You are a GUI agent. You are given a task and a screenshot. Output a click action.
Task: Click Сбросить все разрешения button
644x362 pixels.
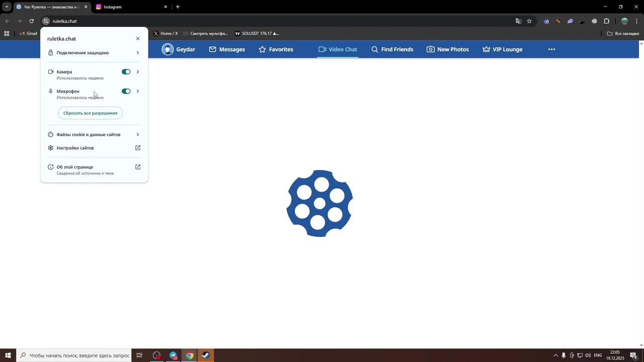(x=90, y=113)
